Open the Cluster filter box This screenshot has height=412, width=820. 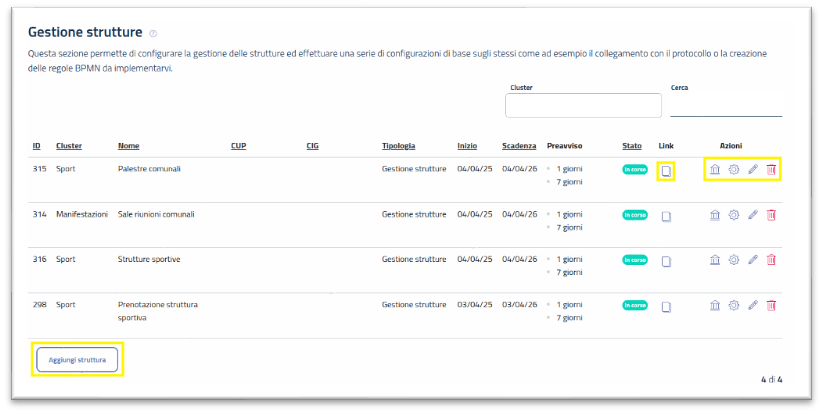583,105
